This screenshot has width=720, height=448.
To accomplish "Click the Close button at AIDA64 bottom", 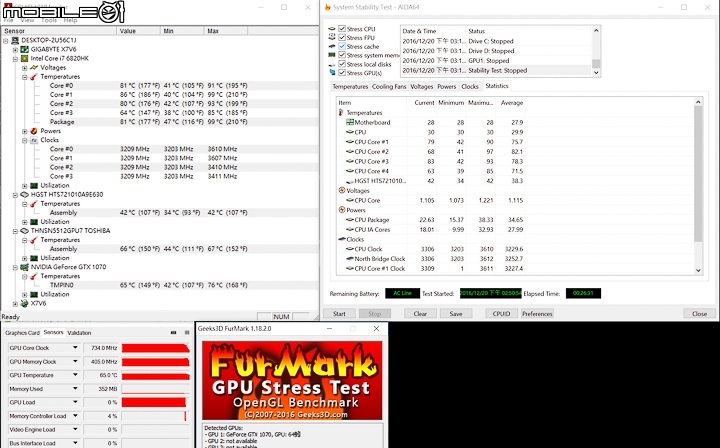I will tap(699, 314).
